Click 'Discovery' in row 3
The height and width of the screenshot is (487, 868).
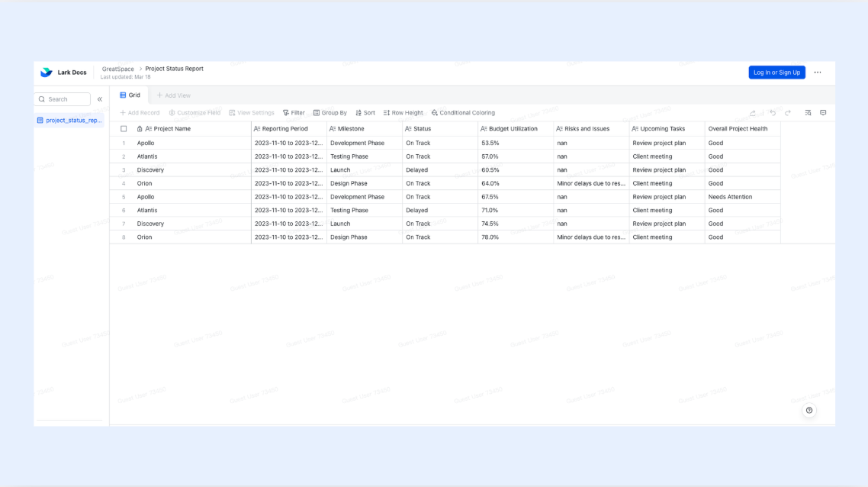tap(150, 170)
